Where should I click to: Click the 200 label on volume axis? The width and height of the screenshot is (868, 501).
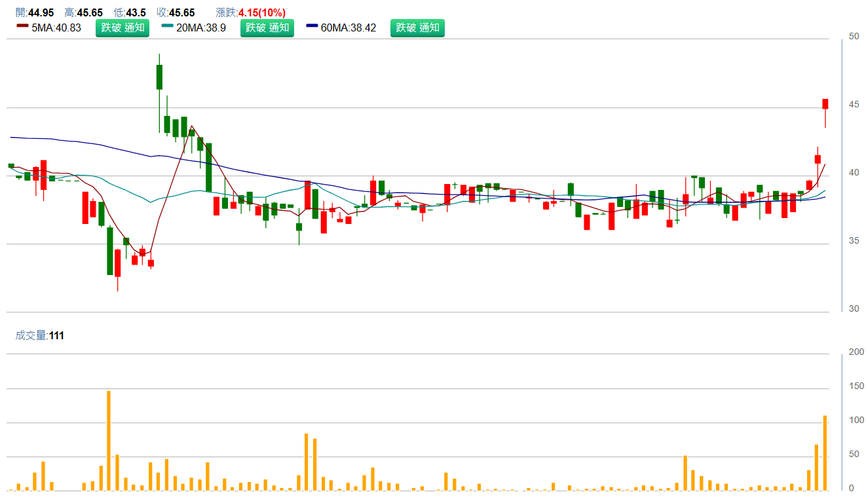(x=856, y=352)
